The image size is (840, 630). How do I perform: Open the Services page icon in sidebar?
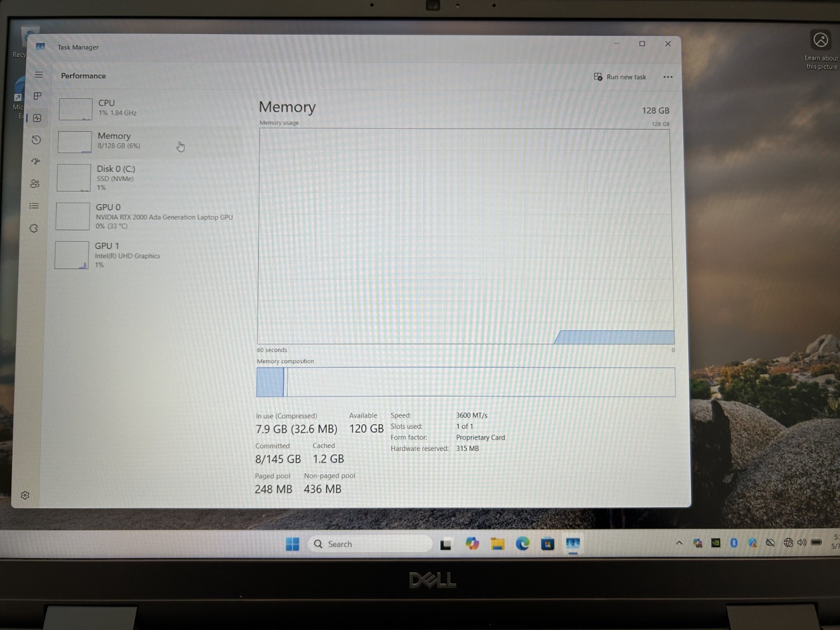tap(34, 228)
